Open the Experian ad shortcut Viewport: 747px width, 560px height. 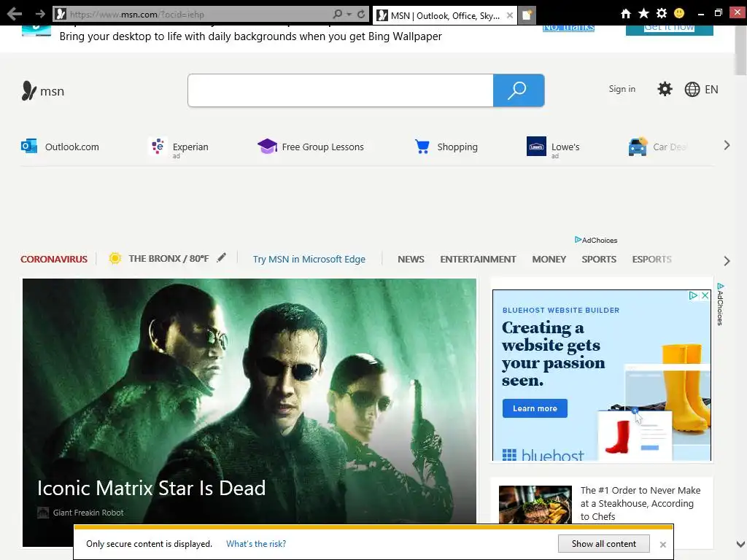coord(179,147)
